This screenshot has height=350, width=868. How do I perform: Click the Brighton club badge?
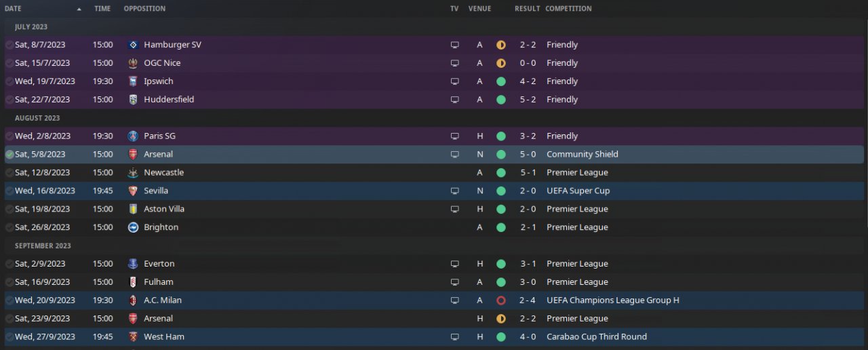133,228
